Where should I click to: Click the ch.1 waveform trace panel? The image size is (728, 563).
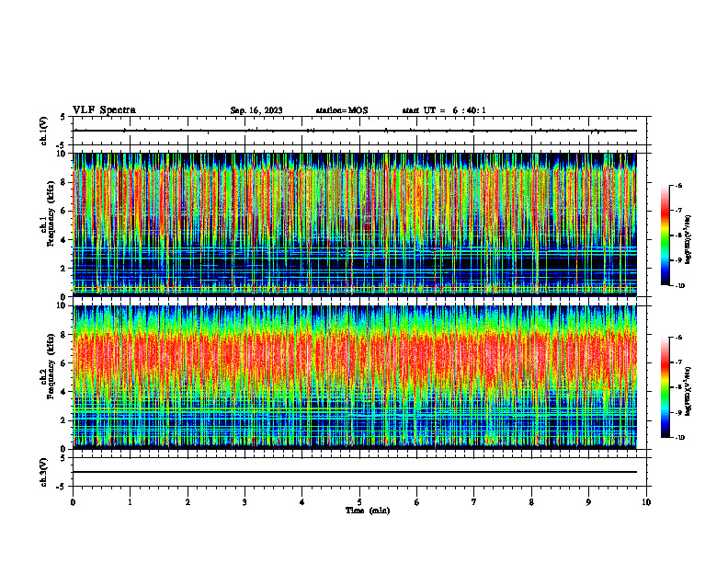[359, 131]
